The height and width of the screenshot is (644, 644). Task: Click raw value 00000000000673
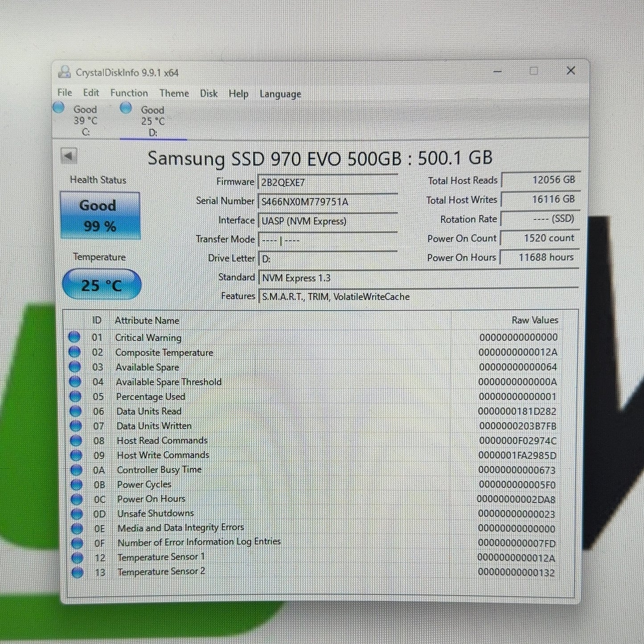517,470
